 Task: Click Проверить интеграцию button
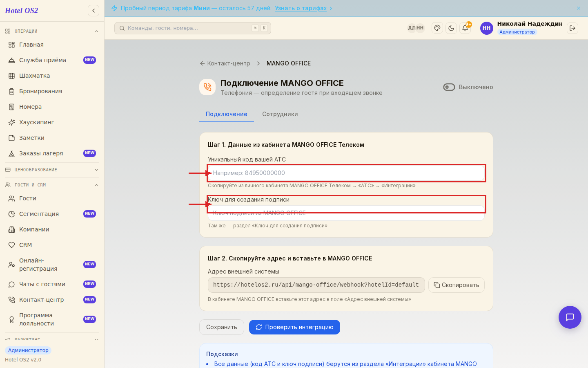tap(294, 327)
